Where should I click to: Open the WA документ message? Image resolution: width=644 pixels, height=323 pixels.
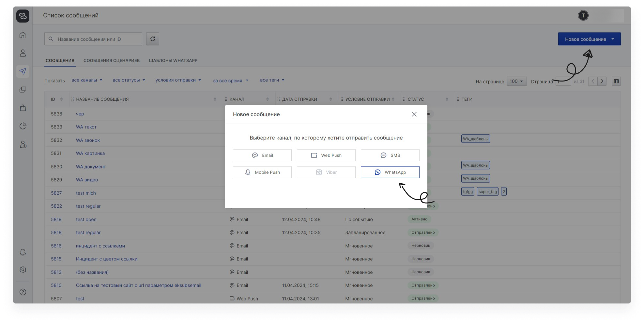[x=91, y=167]
